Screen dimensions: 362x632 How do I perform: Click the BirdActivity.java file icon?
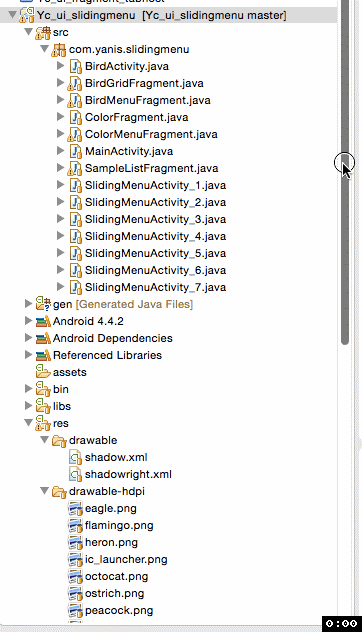[x=76, y=66]
